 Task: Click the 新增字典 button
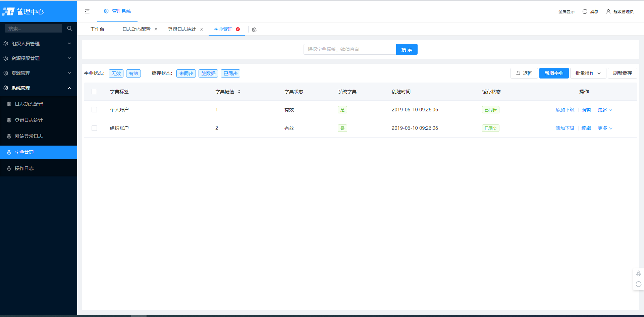tap(554, 73)
